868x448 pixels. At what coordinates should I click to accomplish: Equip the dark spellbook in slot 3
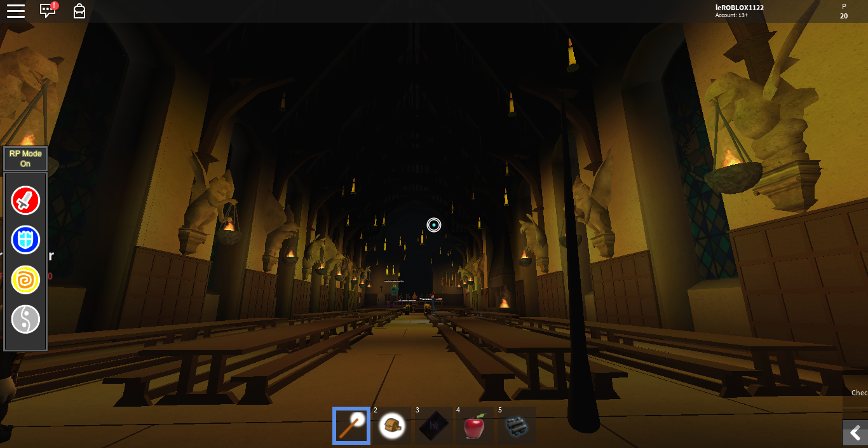pyautogui.click(x=433, y=426)
